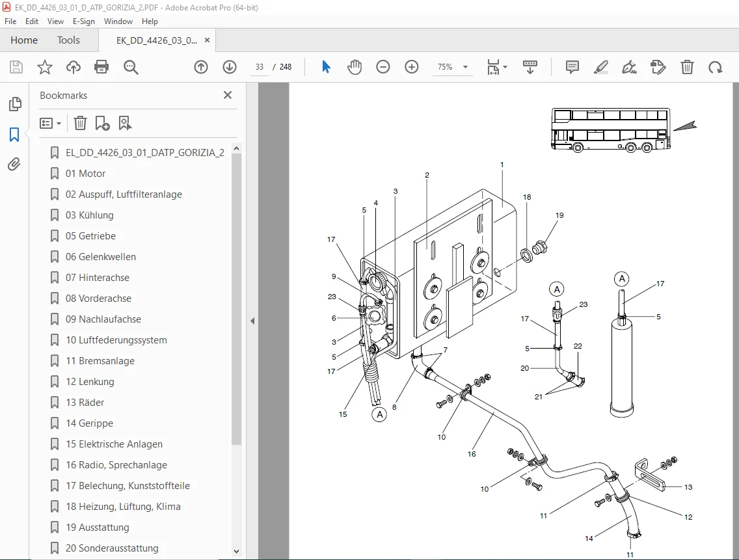Jump to 05 Getriebe bookmark
This screenshot has height=560, width=739.
(x=90, y=235)
